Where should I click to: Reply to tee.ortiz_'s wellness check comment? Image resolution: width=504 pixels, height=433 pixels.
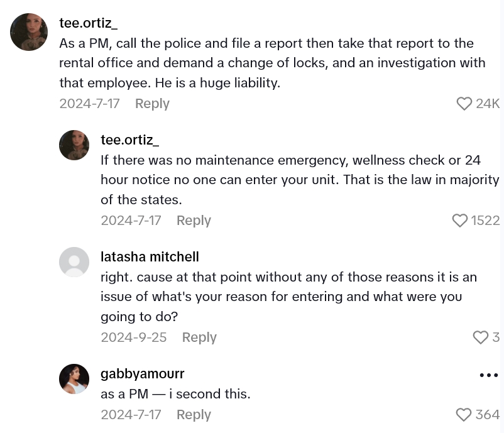click(194, 221)
